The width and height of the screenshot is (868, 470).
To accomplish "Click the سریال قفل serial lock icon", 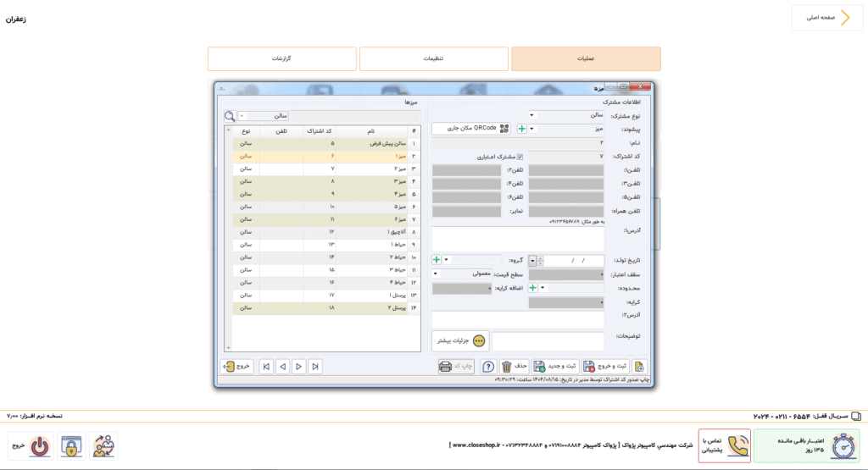I will (x=856, y=416).
